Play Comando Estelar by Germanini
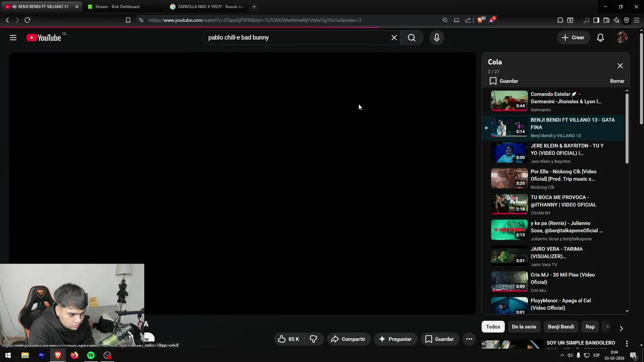 (553, 102)
